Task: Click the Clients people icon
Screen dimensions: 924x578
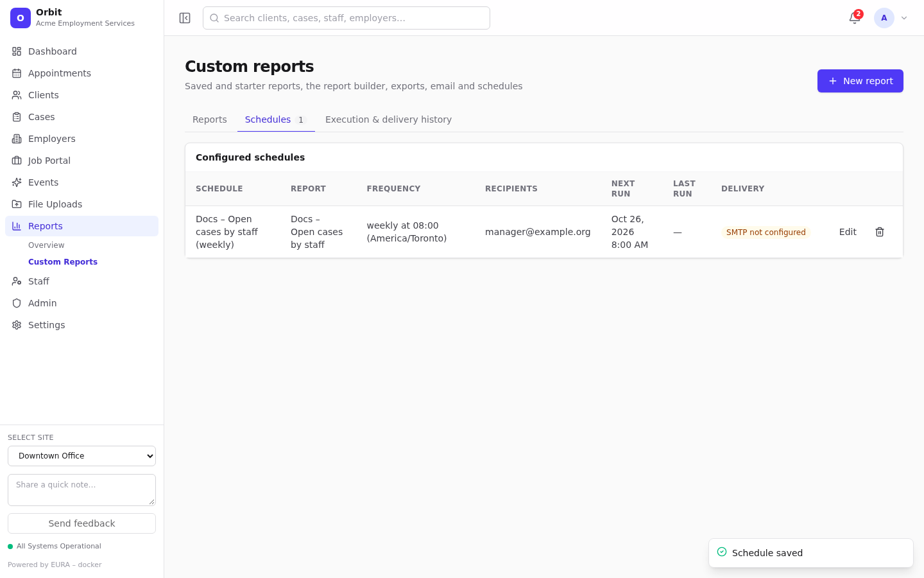Action: point(17,95)
